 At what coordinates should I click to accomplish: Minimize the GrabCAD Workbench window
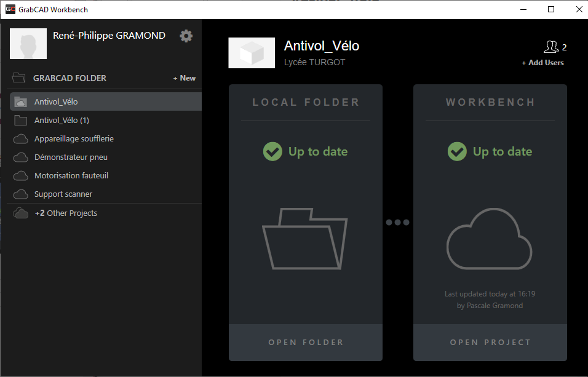click(523, 9)
